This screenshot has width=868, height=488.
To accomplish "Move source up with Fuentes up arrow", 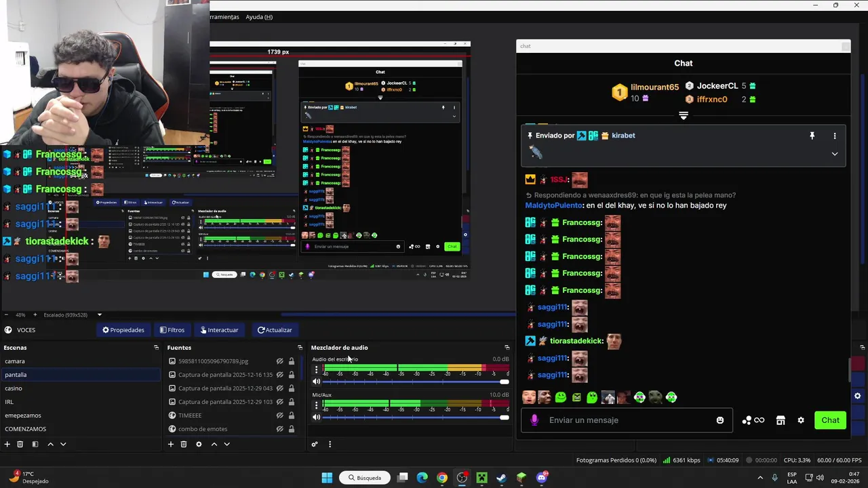I will coord(214,444).
